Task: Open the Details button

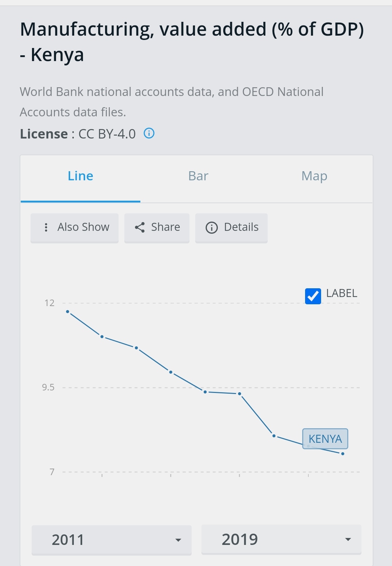Action: 231,228
